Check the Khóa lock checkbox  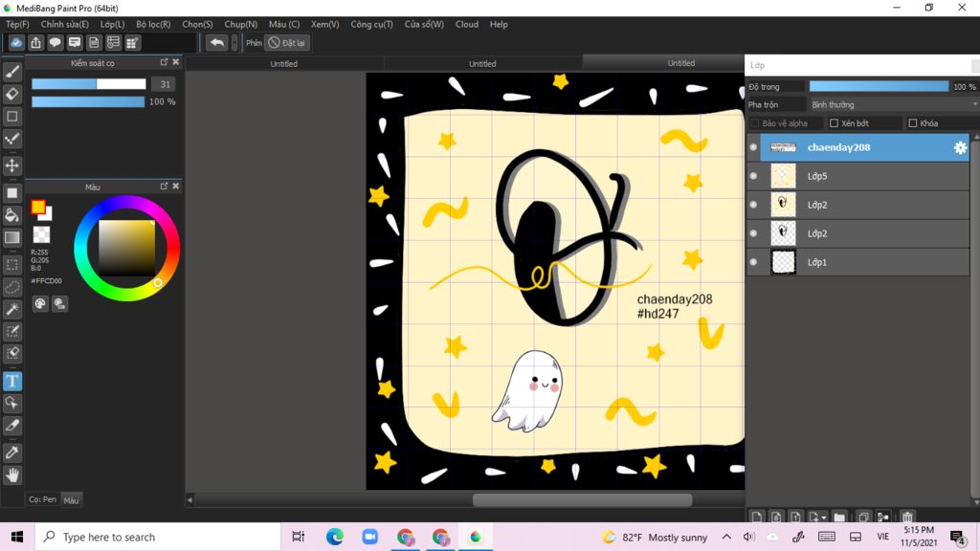(912, 123)
